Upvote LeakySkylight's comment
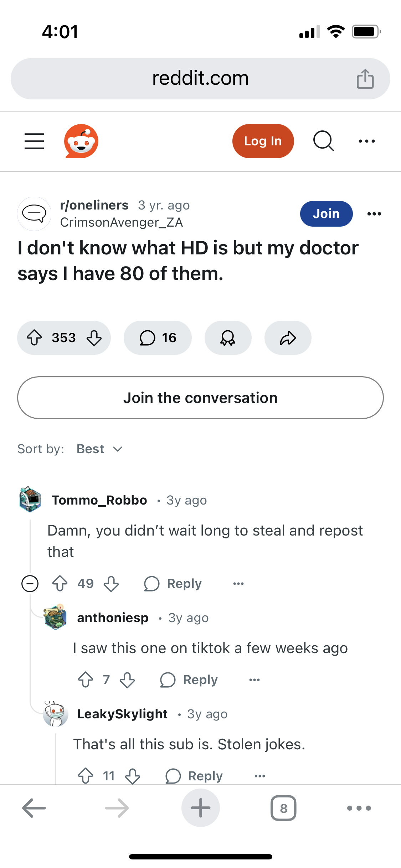This screenshot has width=401, height=868. coord(86,776)
